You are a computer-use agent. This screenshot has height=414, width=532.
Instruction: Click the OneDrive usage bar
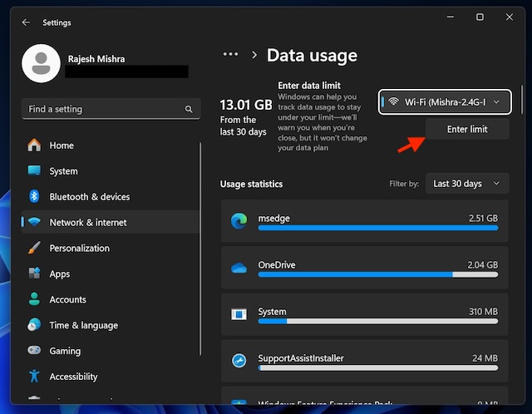[x=378, y=274]
